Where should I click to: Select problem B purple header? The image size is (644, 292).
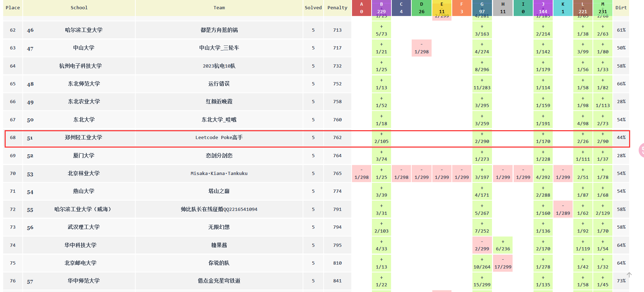(x=381, y=8)
